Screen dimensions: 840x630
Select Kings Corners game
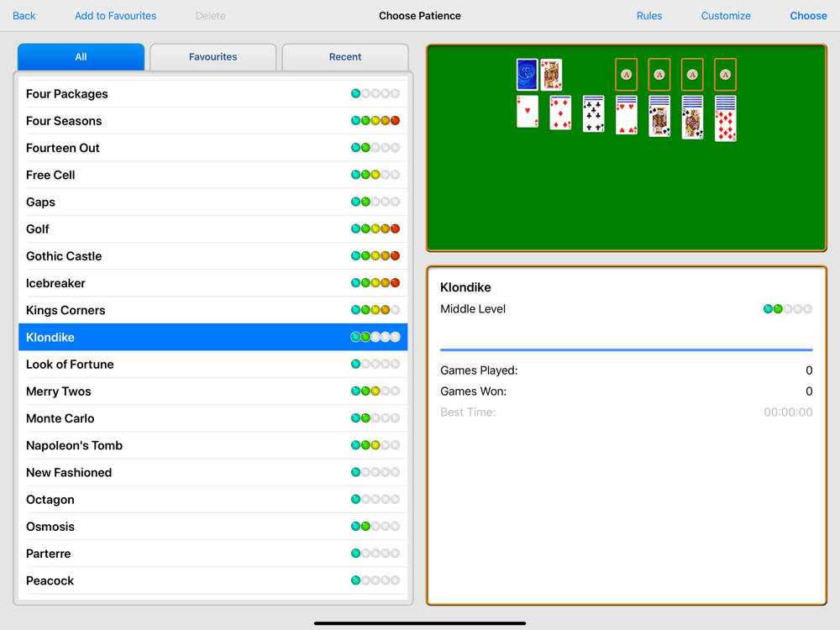pyautogui.click(x=213, y=310)
